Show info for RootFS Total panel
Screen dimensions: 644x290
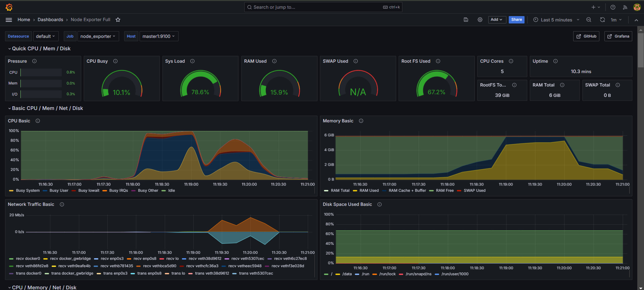tap(514, 85)
